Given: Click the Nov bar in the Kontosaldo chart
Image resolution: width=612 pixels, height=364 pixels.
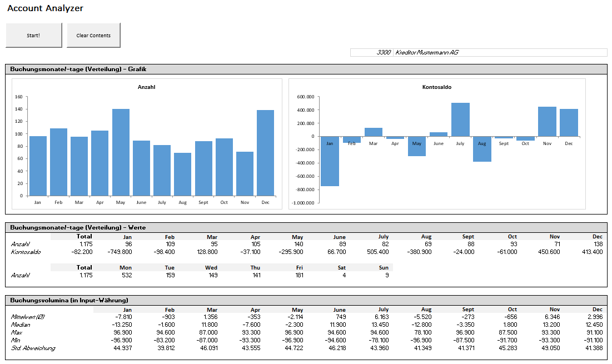Looking at the screenshot, I should pyautogui.click(x=547, y=122).
